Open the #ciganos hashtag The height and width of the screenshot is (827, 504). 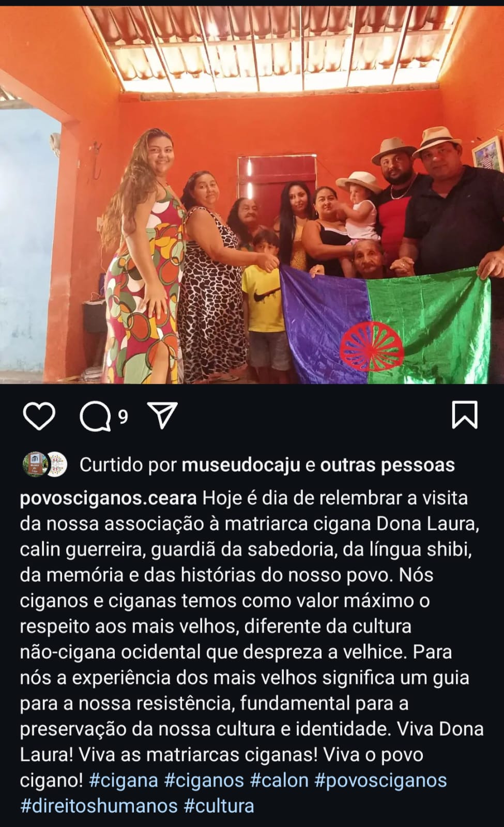coord(204,780)
